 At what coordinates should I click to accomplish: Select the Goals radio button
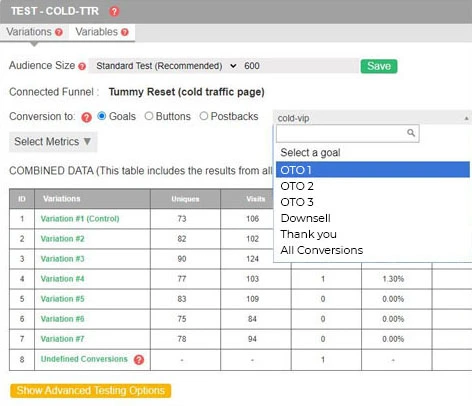(102, 116)
